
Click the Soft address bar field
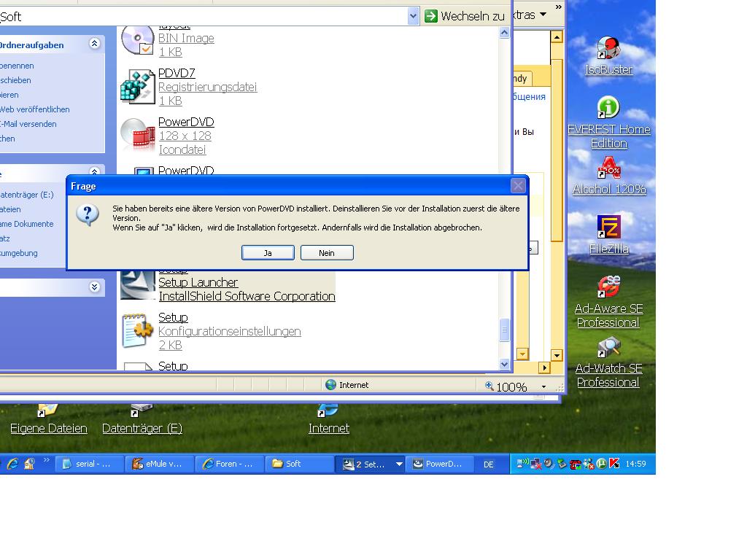(204, 17)
